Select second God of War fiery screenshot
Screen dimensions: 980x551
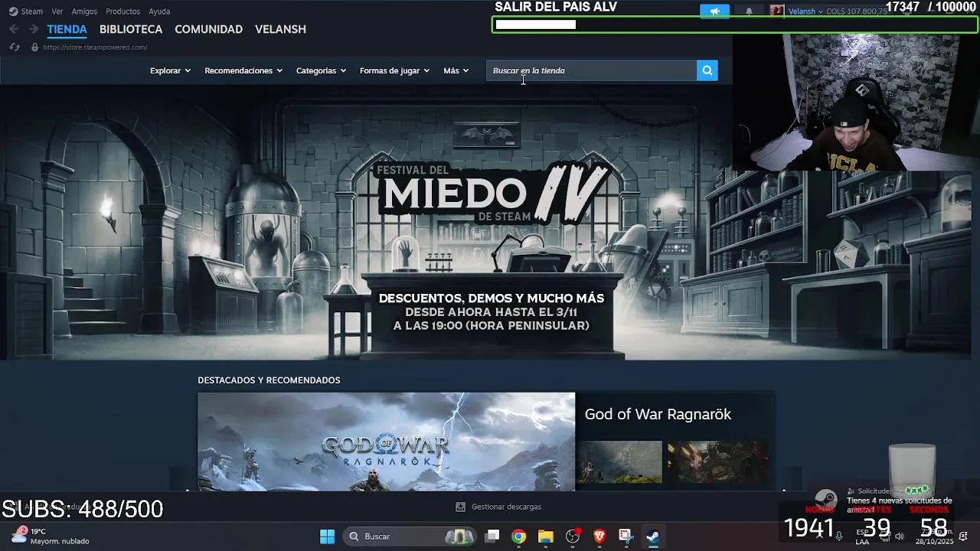[717, 461]
